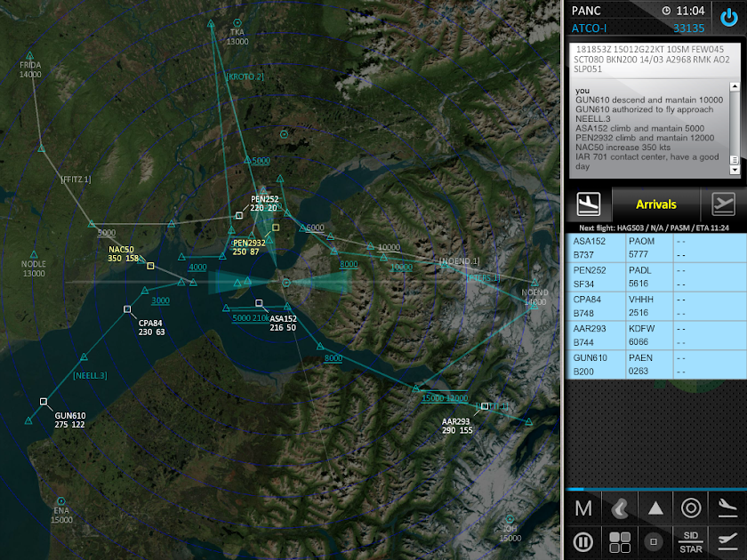Click the message log scrollbar thumb
747x560 pixels.
click(x=735, y=160)
